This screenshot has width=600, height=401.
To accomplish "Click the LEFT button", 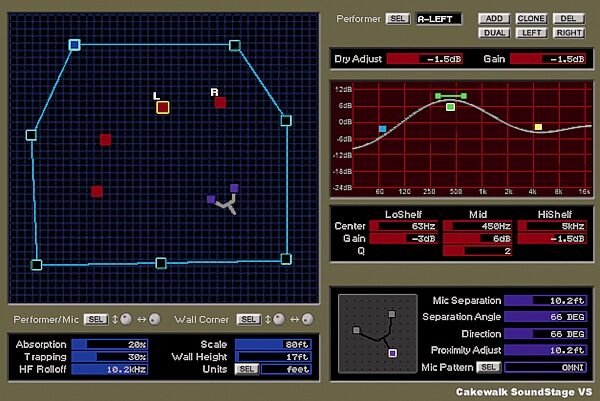I will (531, 33).
